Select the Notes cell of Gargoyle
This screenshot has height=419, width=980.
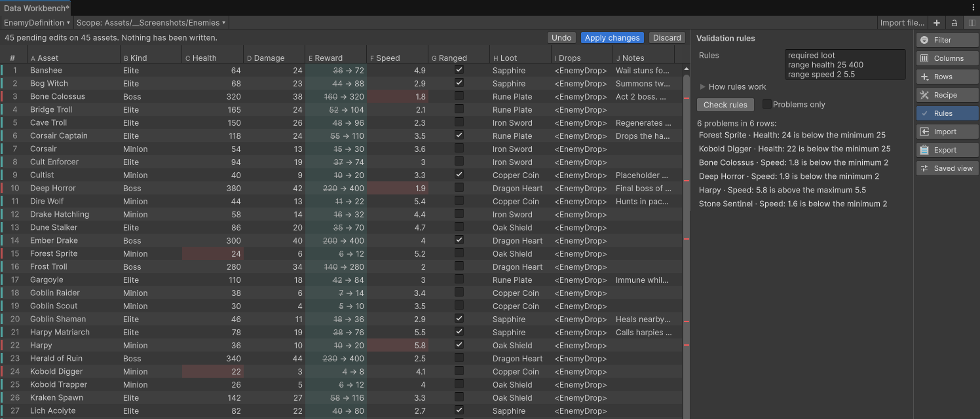click(643, 280)
